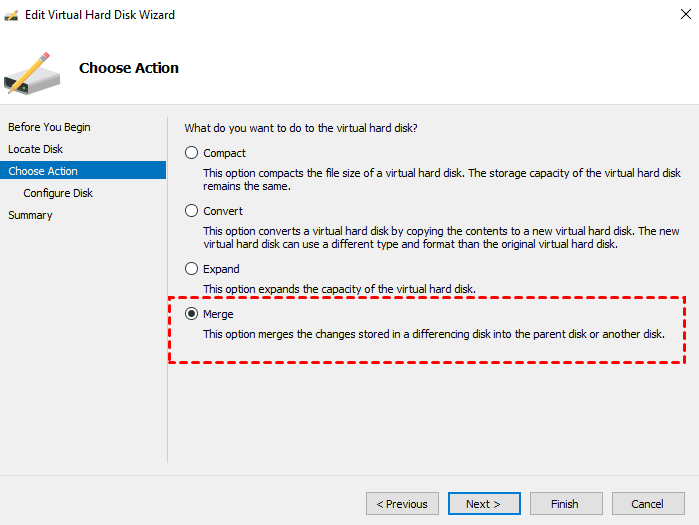Screen dimensions: 699x525
Task: Cancel the wizard
Action: click(x=649, y=504)
